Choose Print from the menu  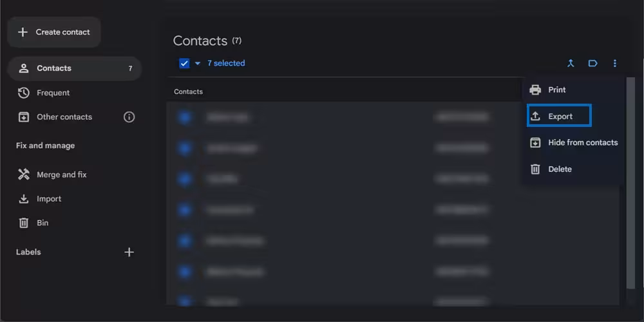tap(556, 90)
